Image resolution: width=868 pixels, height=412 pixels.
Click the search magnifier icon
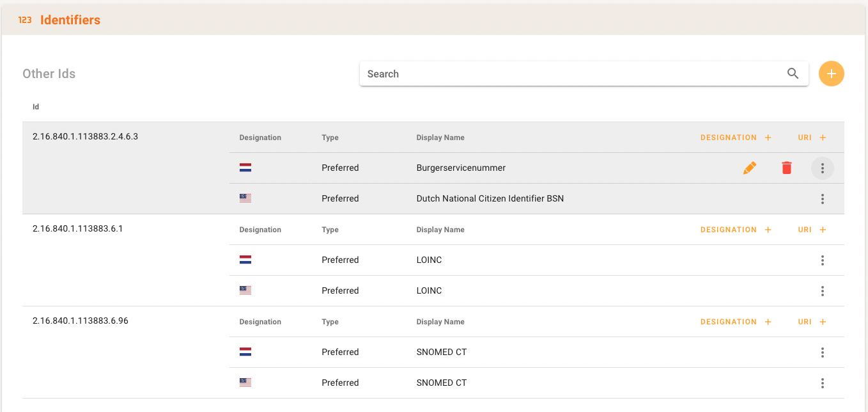click(793, 74)
